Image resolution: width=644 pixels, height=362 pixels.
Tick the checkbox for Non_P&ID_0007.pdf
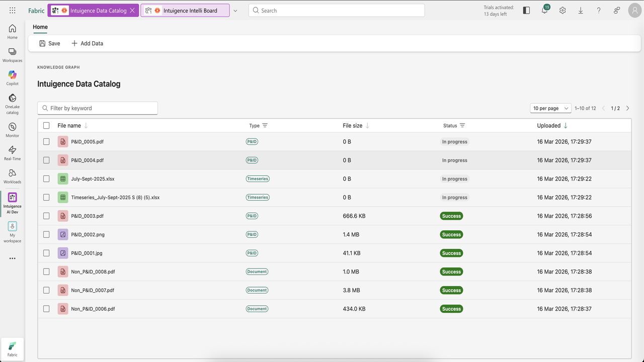tap(46, 290)
